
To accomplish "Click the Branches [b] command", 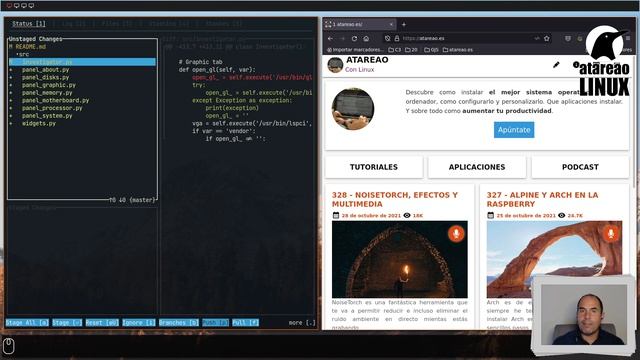I will pyautogui.click(x=179, y=322).
